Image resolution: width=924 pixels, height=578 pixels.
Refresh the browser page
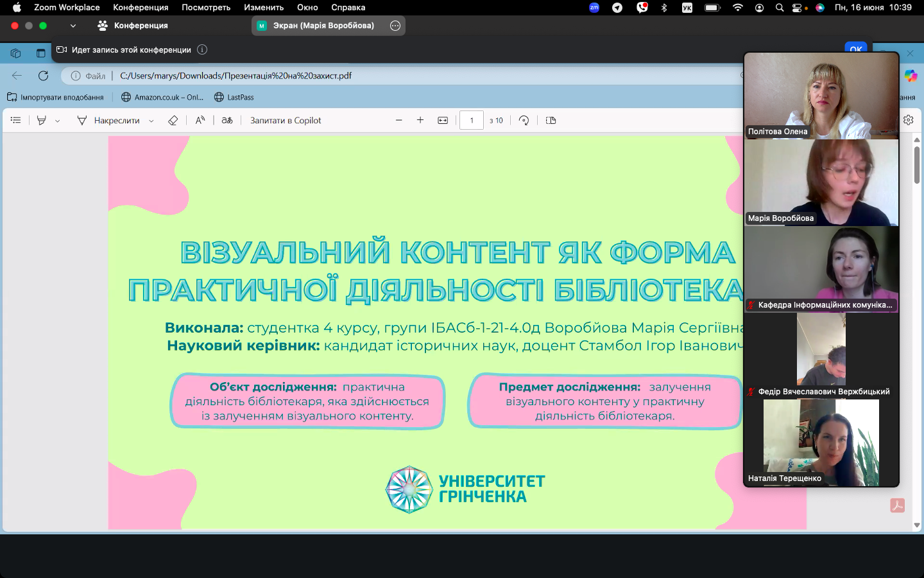pyautogui.click(x=43, y=76)
